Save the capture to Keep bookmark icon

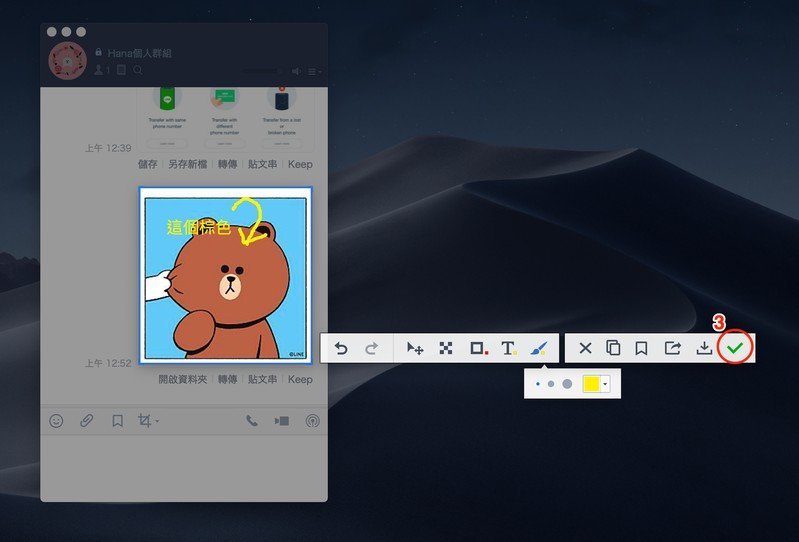642,348
